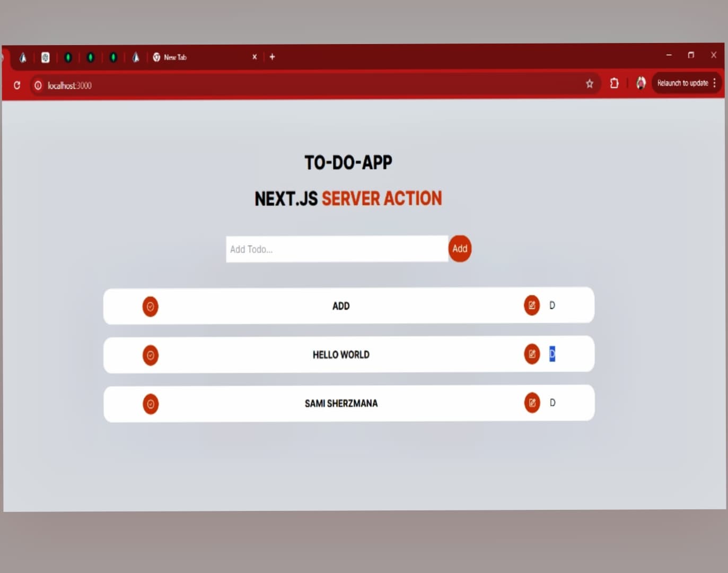This screenshot has height=573, width=728.
Task: Close the browser window
Action: pyautogui.click(x=714, y=55)
